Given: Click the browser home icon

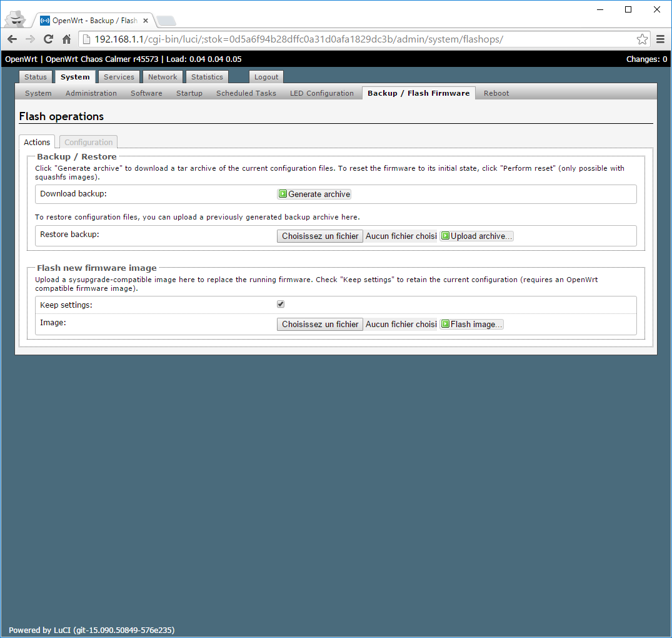Looking at the screenshot, I should click(x=67, y=39).
